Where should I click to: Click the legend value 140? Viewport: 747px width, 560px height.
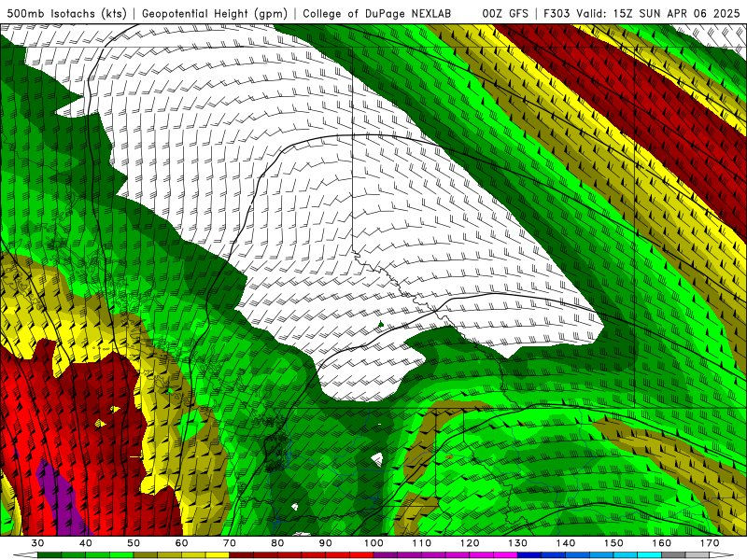click(x=566, y=543)
